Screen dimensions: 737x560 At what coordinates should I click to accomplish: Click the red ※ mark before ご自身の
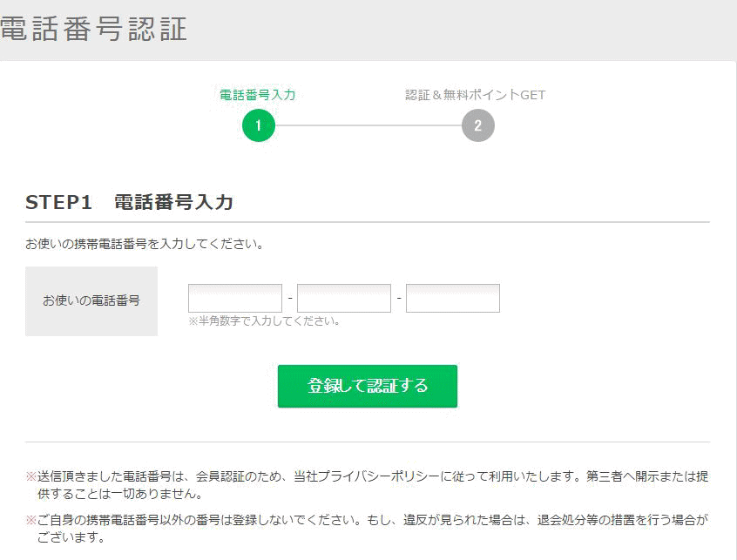30,521
